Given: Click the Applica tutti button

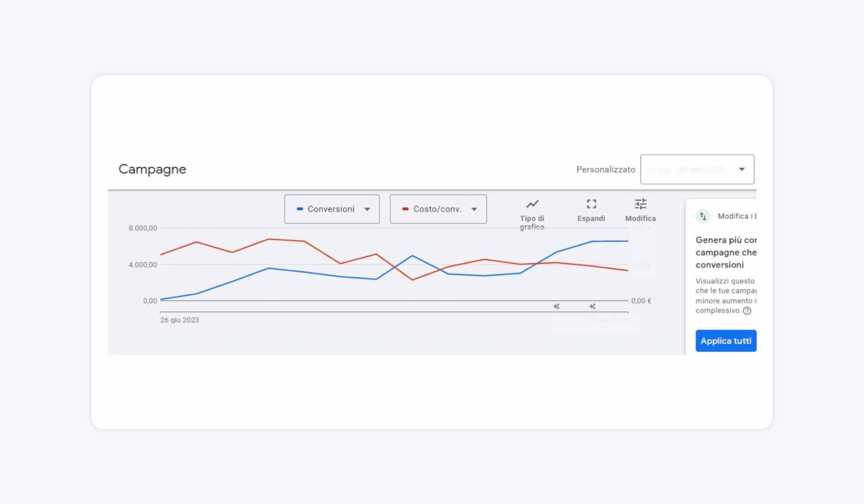Looking at the screenshot, I should tap(726, 341).
